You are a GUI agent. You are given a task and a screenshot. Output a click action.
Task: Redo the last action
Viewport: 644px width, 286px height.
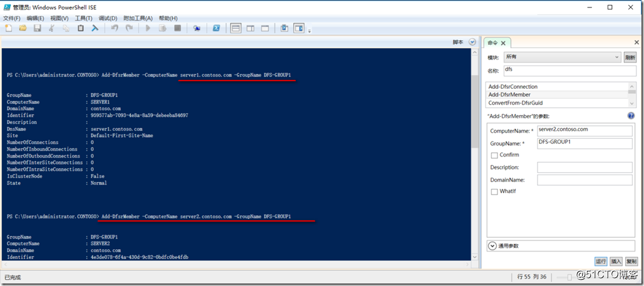[129, 28]
